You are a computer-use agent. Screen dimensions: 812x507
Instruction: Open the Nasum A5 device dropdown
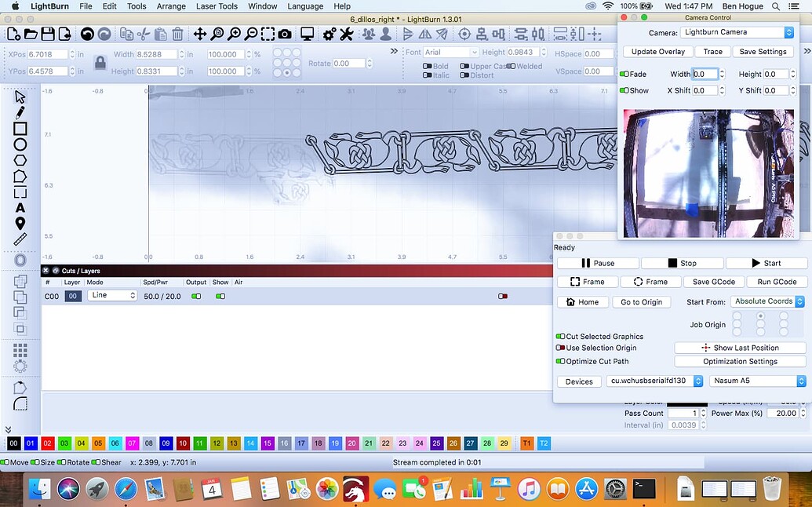(x=758, y=381)
